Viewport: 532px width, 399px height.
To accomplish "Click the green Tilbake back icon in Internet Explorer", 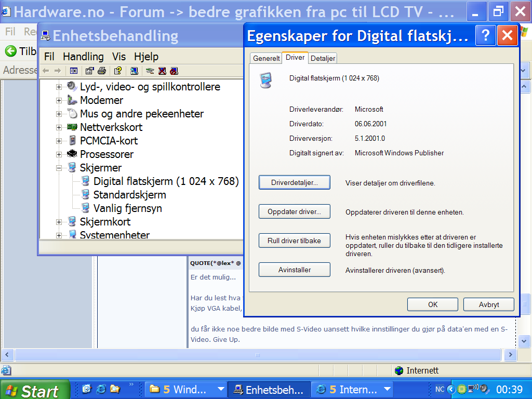I will point(10,51).
